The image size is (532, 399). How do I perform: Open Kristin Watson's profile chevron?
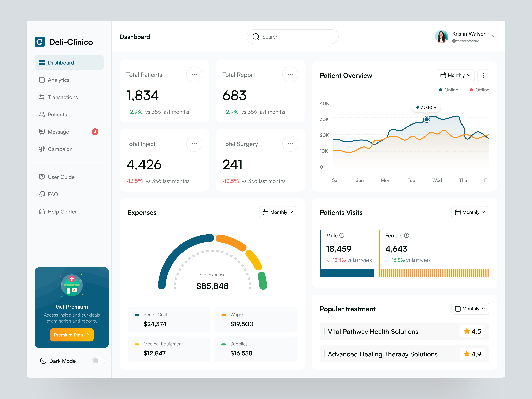click(x=494, y=37)
